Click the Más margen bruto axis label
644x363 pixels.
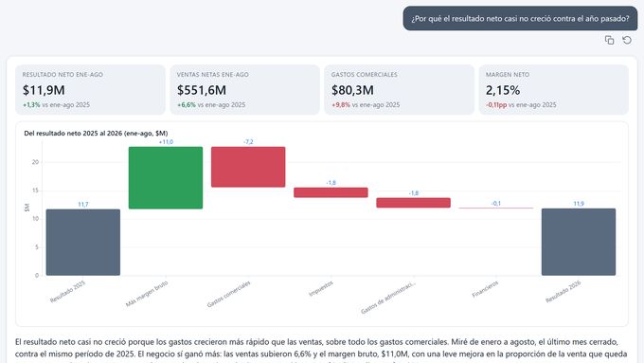click(x=147, y=294)
